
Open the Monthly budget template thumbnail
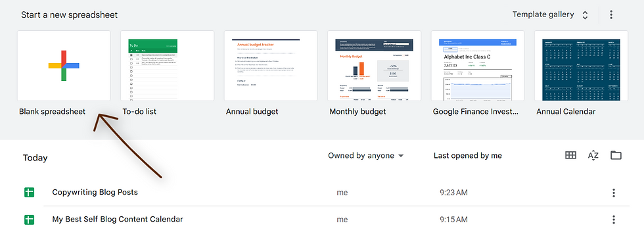(374, 66)
